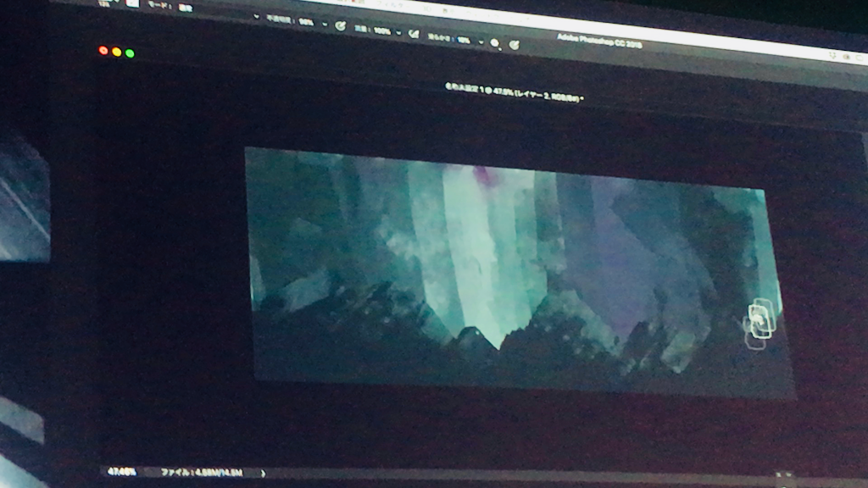
Task: Click the crystal cave painting canvas
Action: [520, 272]
